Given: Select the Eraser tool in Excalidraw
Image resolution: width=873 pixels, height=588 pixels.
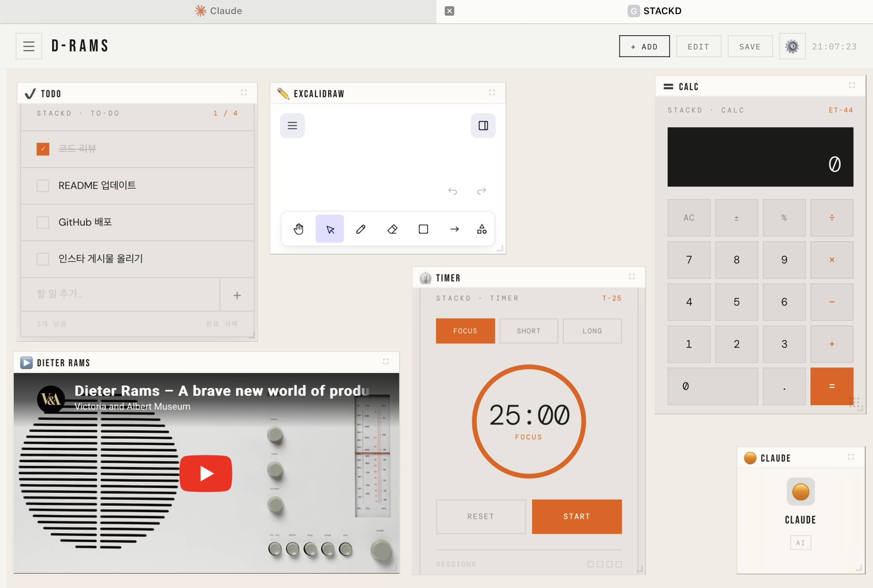Looking at the screenshot, I should 392,229.
